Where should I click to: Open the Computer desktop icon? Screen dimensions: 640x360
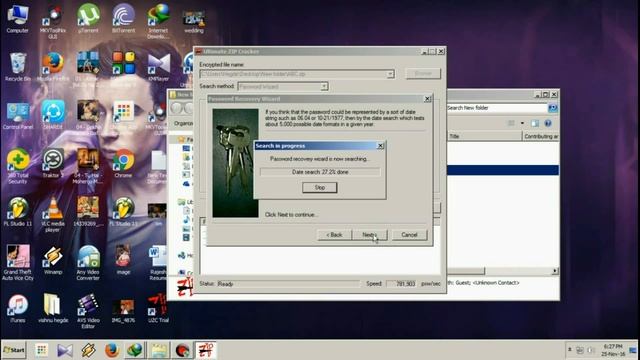[x=18, y=19]
